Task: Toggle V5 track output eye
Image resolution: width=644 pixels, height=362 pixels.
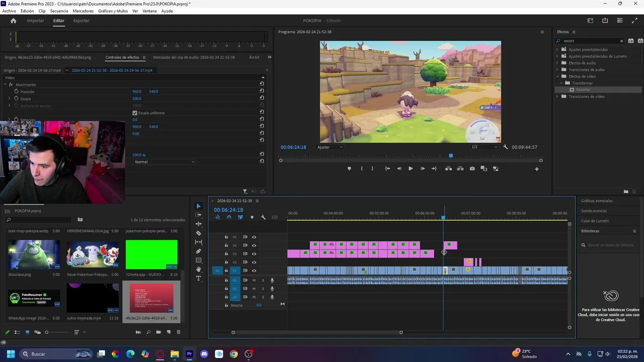Action: click(254, 237)
